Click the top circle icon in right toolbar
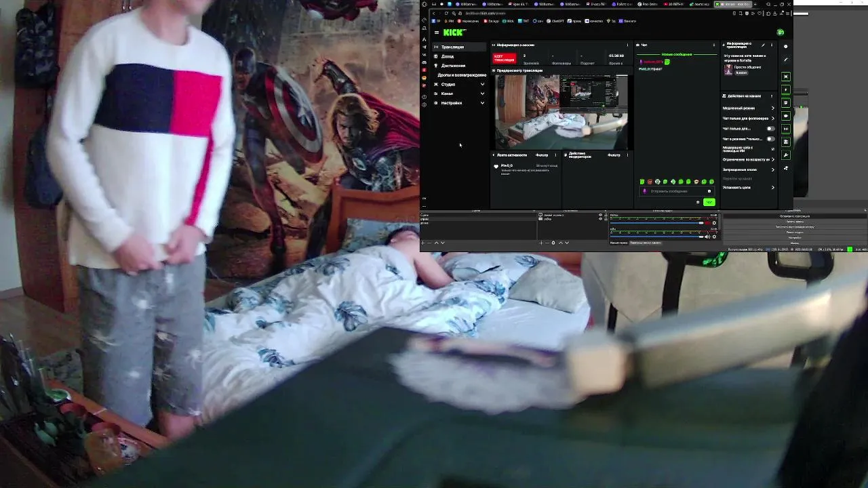Viewport: 868px width, 488px height. [x=785, y=47]
